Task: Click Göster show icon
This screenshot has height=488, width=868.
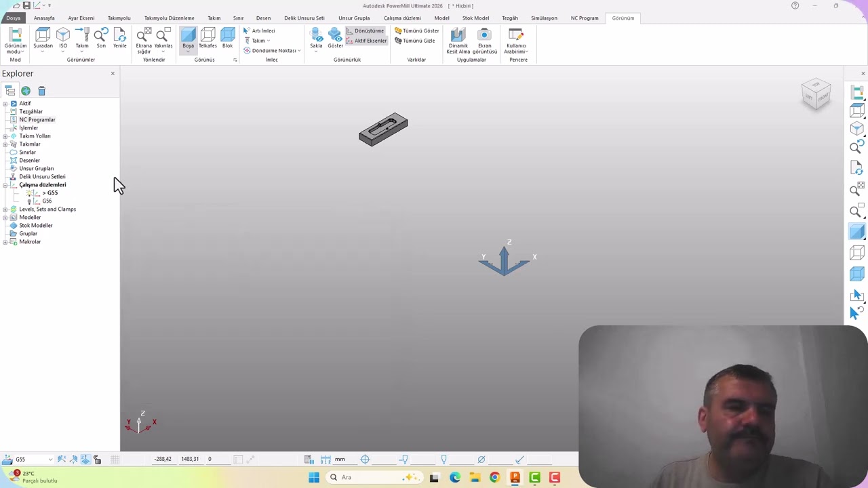Action: [x=336, y=39]
